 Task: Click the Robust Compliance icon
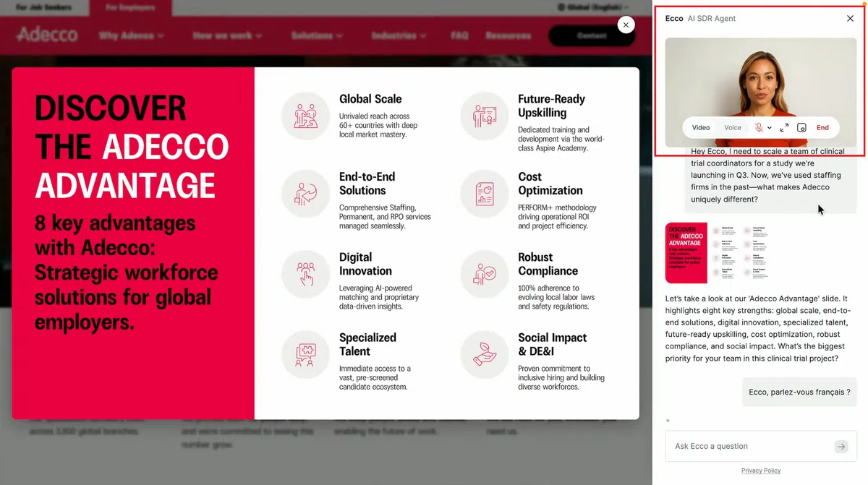pyautogui.click(x=484, y=275)
